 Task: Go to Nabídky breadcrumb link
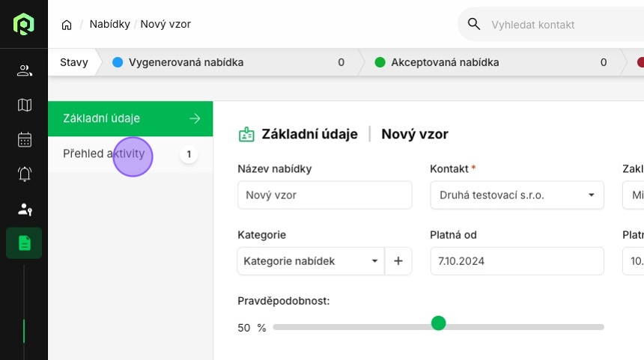(108, 24)
